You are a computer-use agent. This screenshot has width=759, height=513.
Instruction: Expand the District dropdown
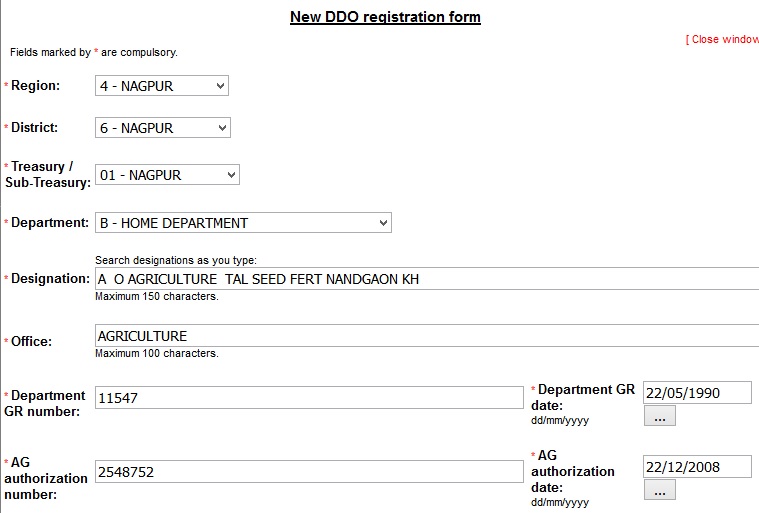pos(163,128)
